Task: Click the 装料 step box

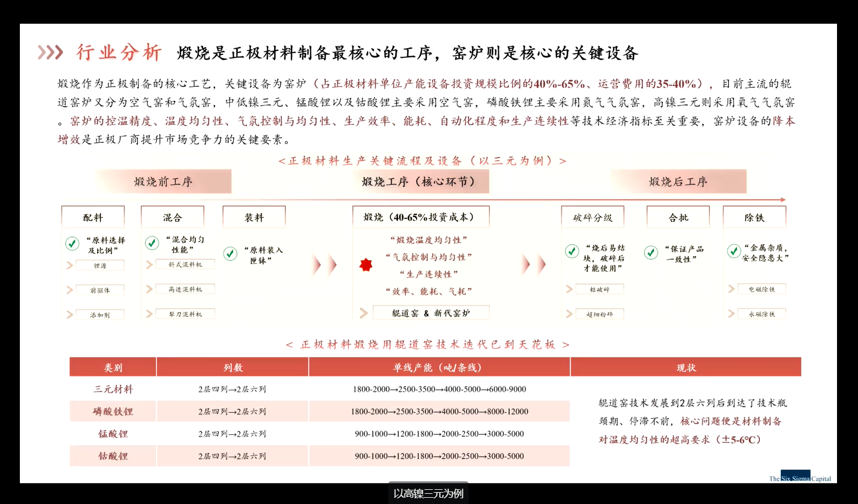Action: coord(254,217)
